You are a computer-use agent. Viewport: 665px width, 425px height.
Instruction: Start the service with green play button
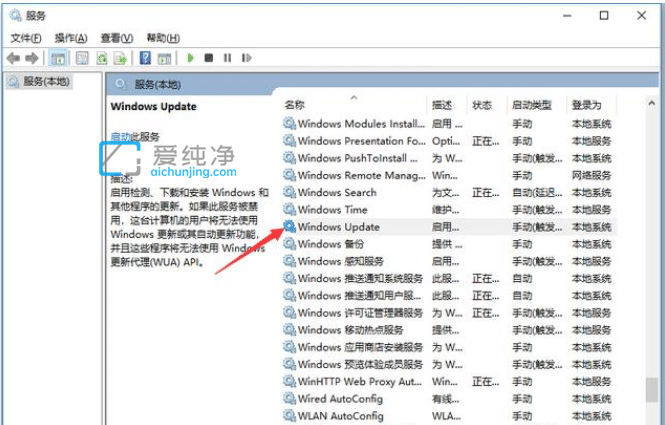tap(190, 58)
